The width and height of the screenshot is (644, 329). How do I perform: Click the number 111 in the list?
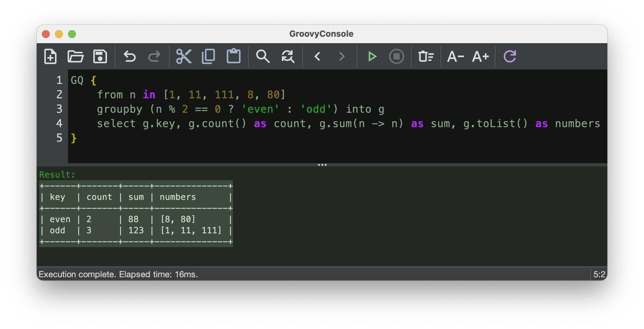tap(224, 95)
